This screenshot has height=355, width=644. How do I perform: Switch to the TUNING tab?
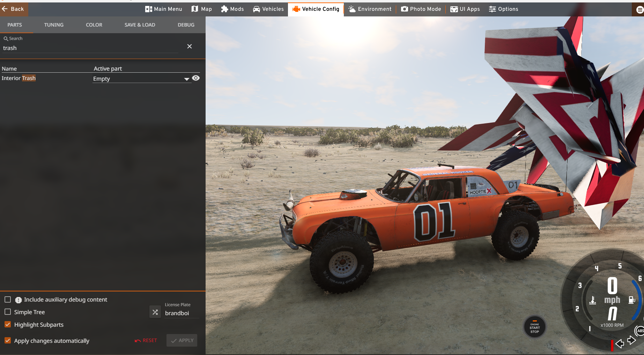point(54,25)
